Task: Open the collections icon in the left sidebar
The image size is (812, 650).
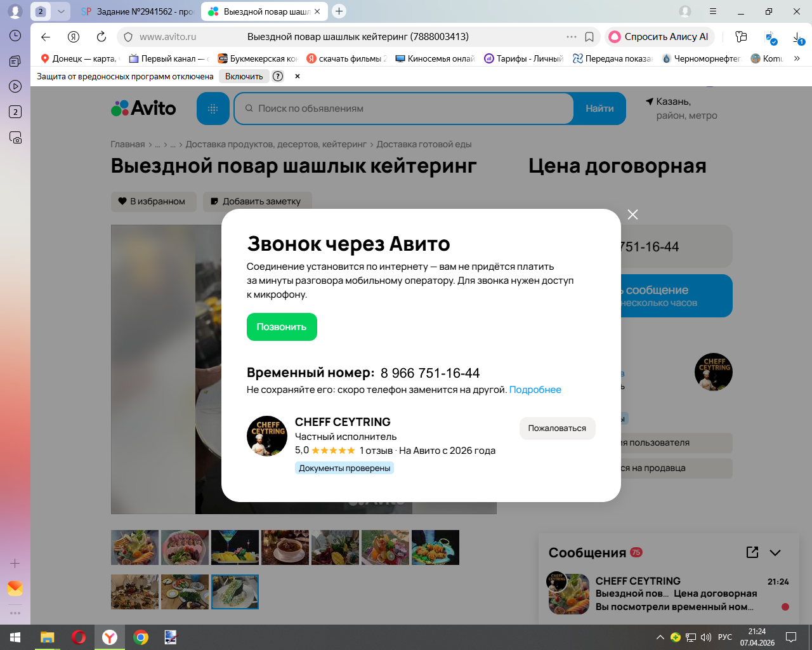Action: tap(15, 61)
